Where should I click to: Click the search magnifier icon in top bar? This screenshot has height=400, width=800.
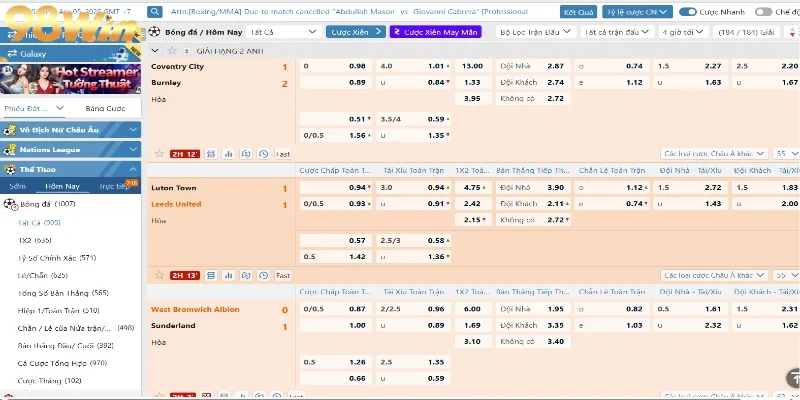coord(155,12)
